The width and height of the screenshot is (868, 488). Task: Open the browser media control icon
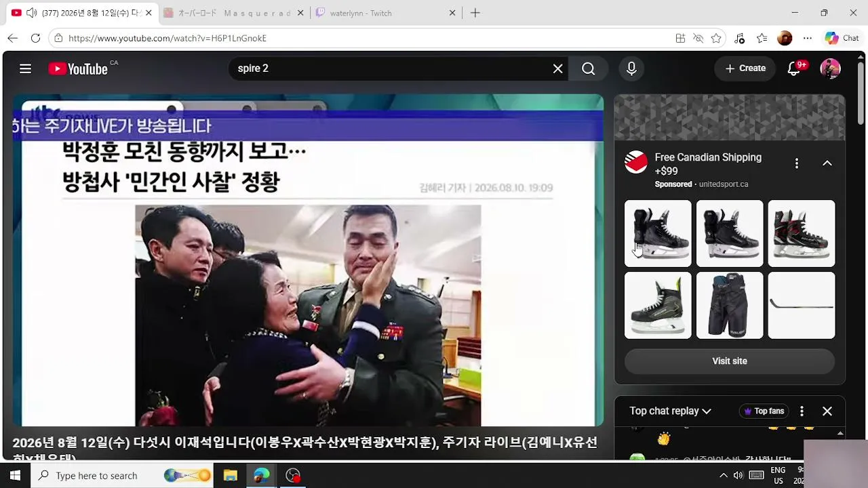tap(740, 38)
